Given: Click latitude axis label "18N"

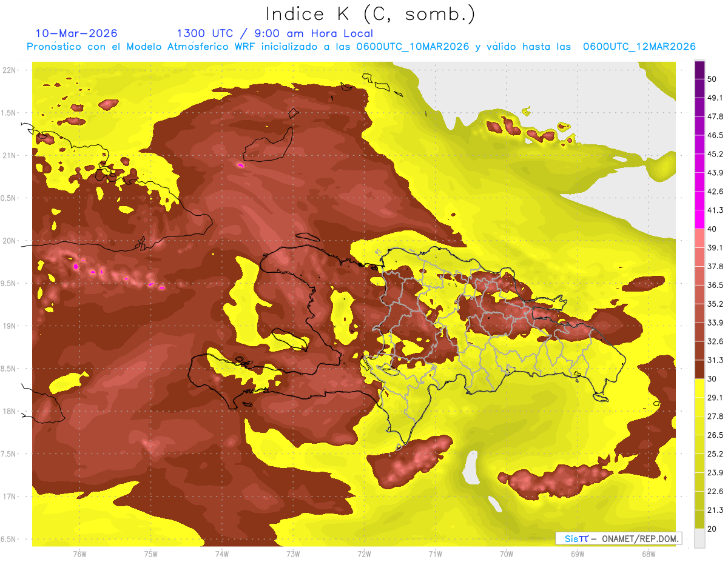Looking at the screenshot, I should click(x=9, y=411).
